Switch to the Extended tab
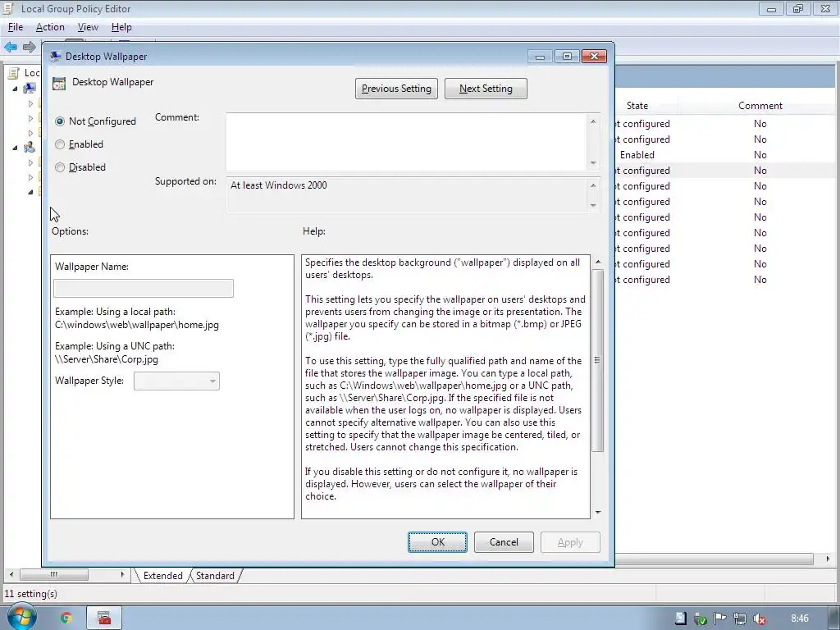 click(x=162, y=576)
